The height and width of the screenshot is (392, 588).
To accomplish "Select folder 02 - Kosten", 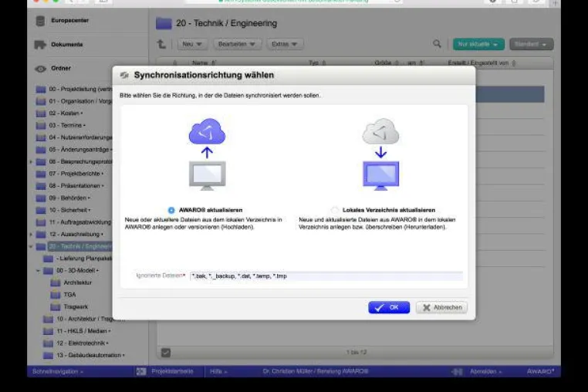I will point(65,113).
